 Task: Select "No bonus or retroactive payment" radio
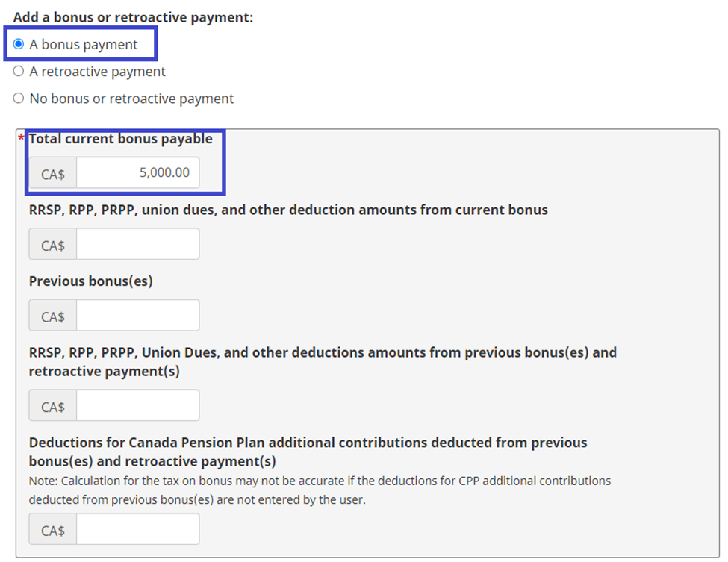[x=19, y=99]
